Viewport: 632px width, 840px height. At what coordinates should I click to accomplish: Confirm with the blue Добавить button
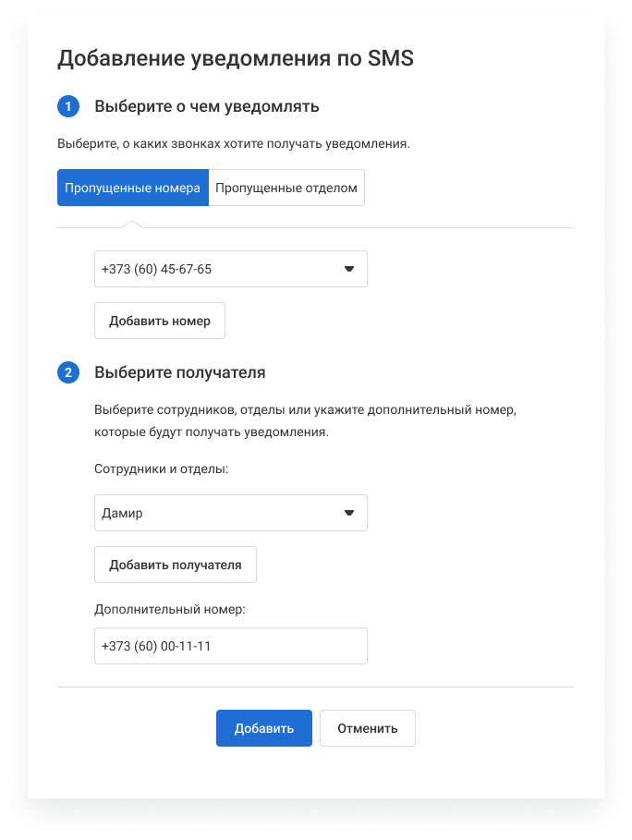[264, 728]
